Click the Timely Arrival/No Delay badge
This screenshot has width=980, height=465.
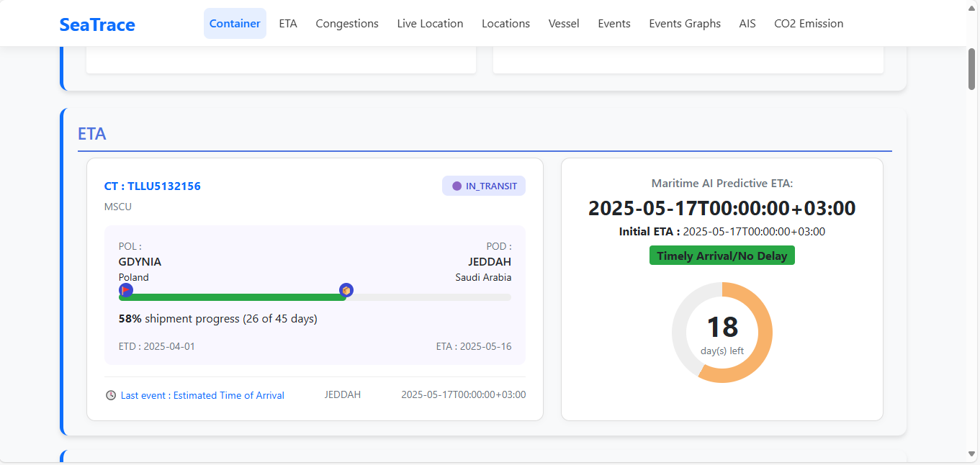tap(722, 256)
